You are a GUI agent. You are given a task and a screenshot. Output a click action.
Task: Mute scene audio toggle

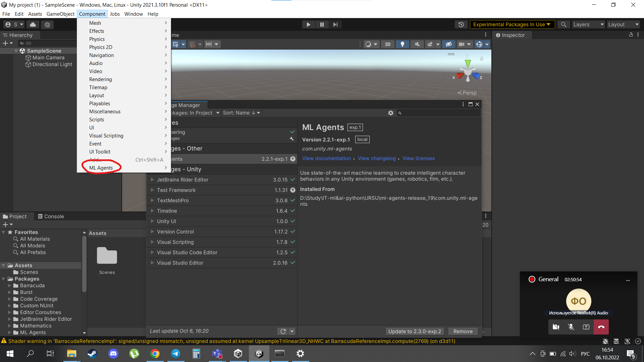click(x=417, y=44)
